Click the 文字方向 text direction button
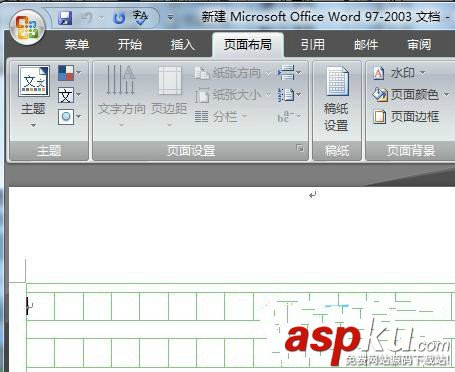 point(121,96)
